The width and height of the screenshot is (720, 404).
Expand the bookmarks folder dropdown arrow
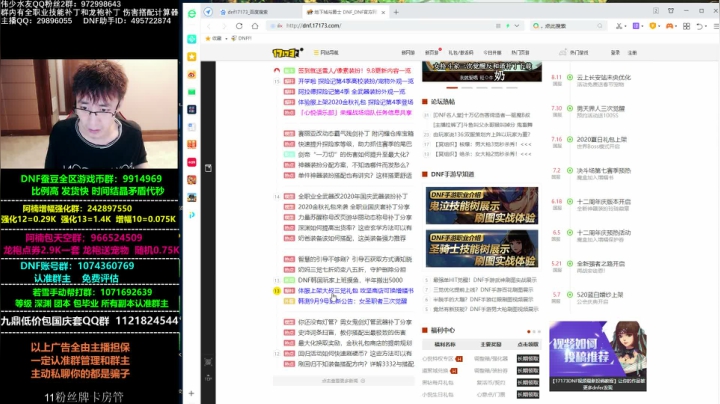pyautogui.click(x=226, y=39)
